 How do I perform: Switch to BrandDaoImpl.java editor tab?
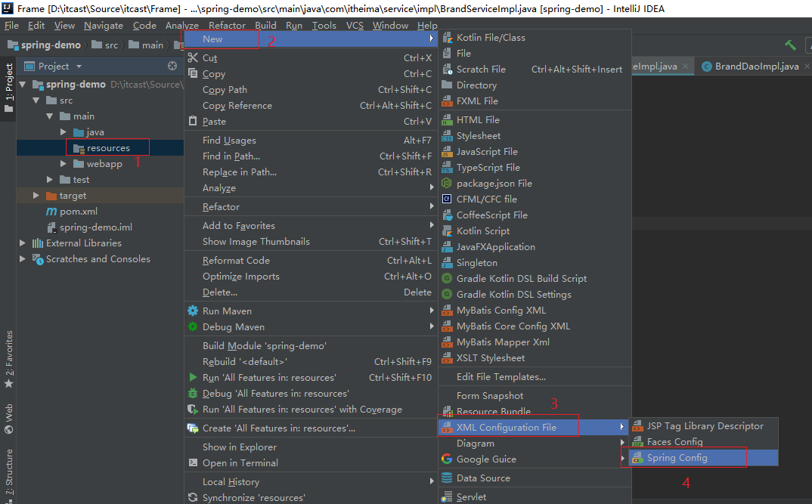coord(756,66)
